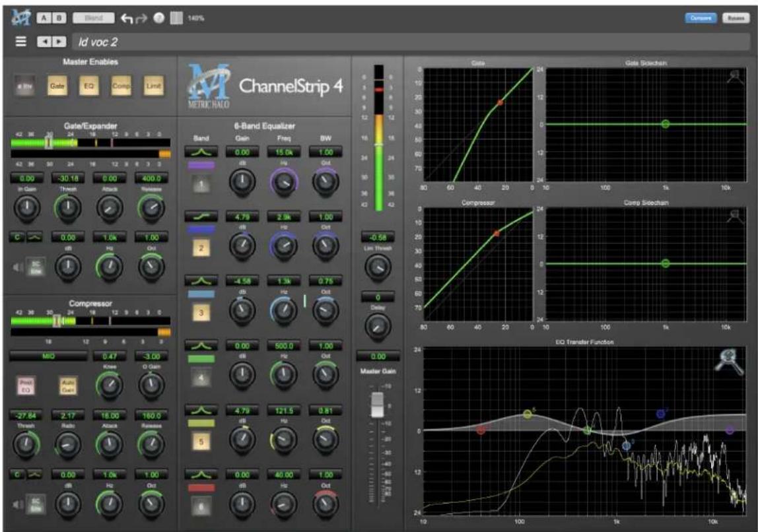Click the Bypass button

click(736, 18)
